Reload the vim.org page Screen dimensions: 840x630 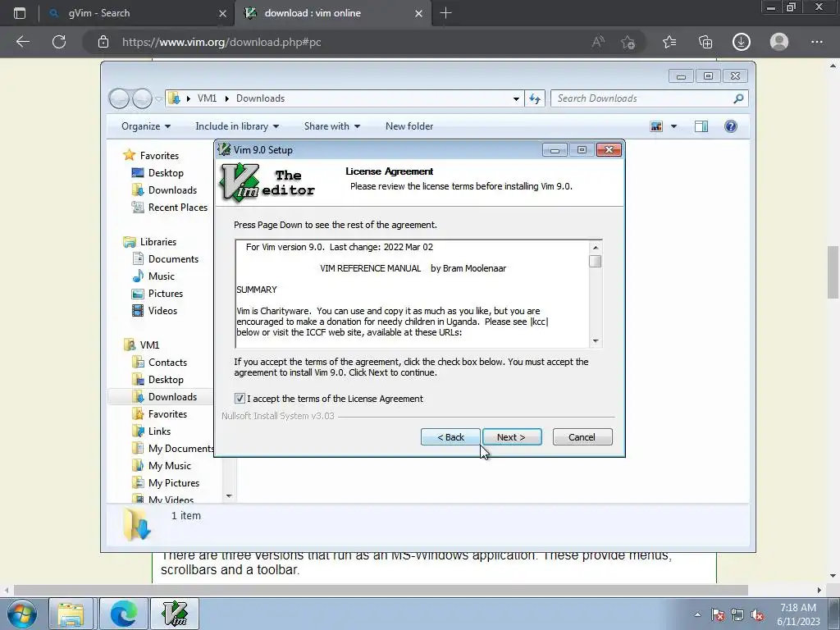tap(59, 42)
